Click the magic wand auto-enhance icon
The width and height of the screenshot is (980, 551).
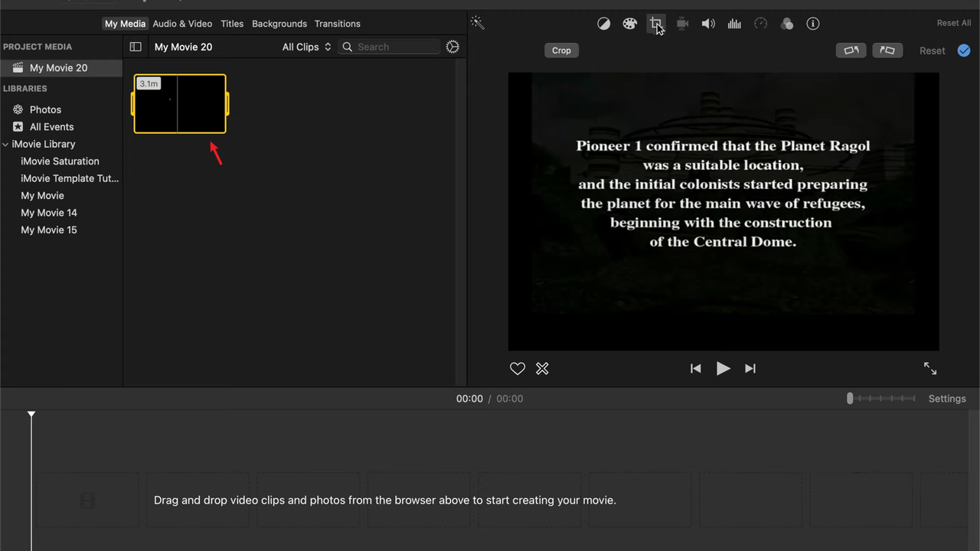click(x=478, y=23)
